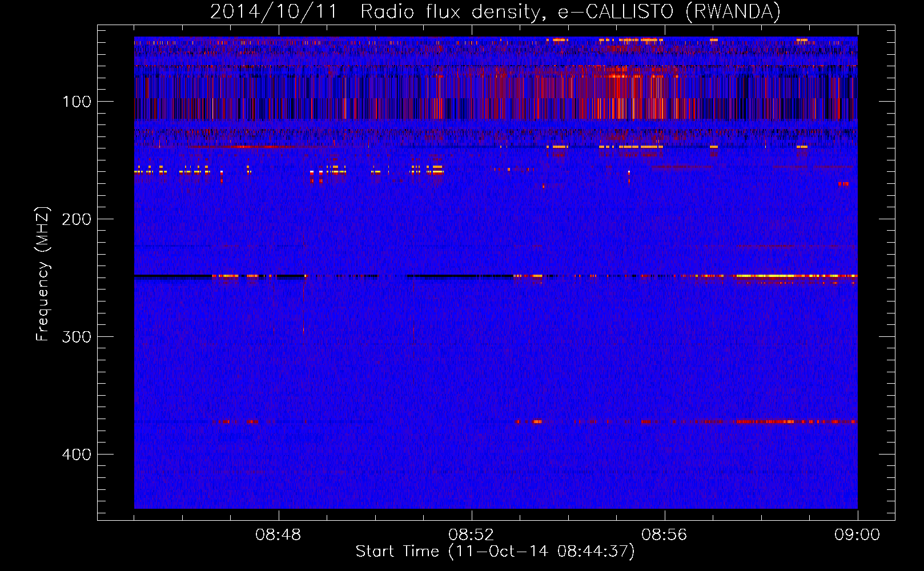
Task: Click the "Frequency (MHZ)" axis label
Action: [x=43, y=274]
